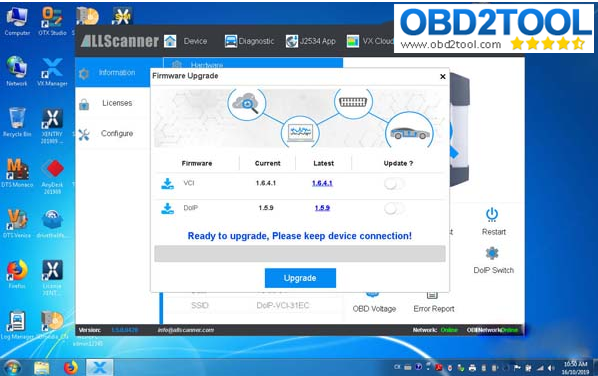The image size is (598, 376).
Task: Open DoIP latest version 1.5.9 link
Action: coord(322,208)
